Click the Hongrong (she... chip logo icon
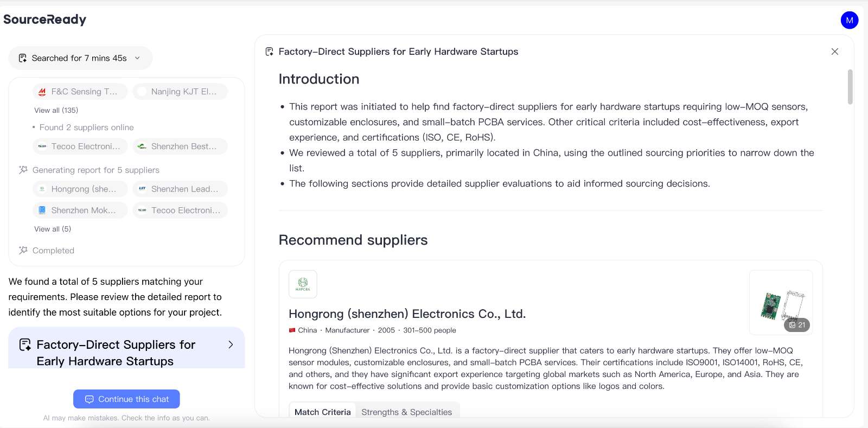The width and height of the screenshot is (868, 428). point(42,189)
